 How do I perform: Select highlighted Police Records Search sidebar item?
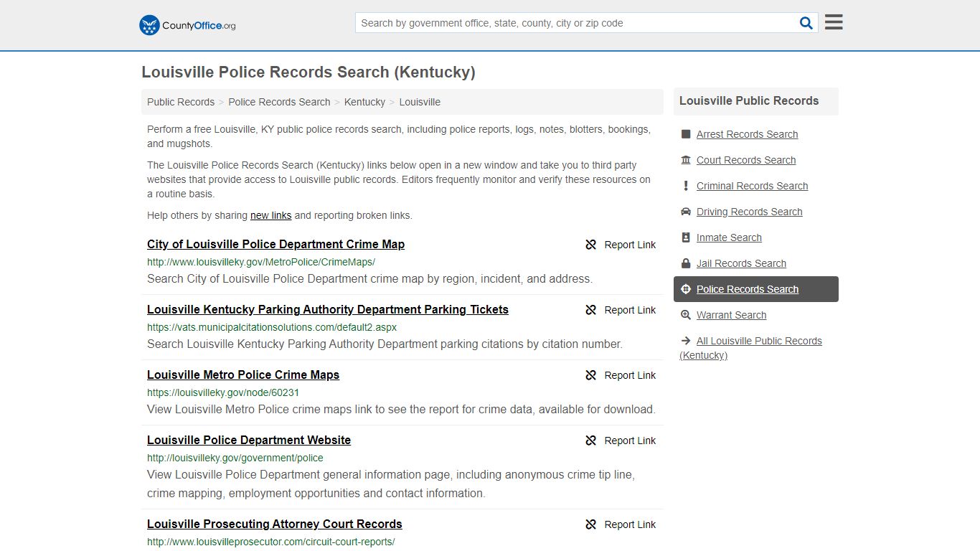coord(756,289)
